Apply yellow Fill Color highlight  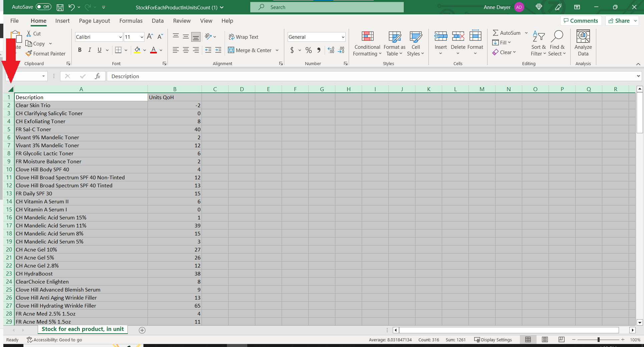point(137,50)
